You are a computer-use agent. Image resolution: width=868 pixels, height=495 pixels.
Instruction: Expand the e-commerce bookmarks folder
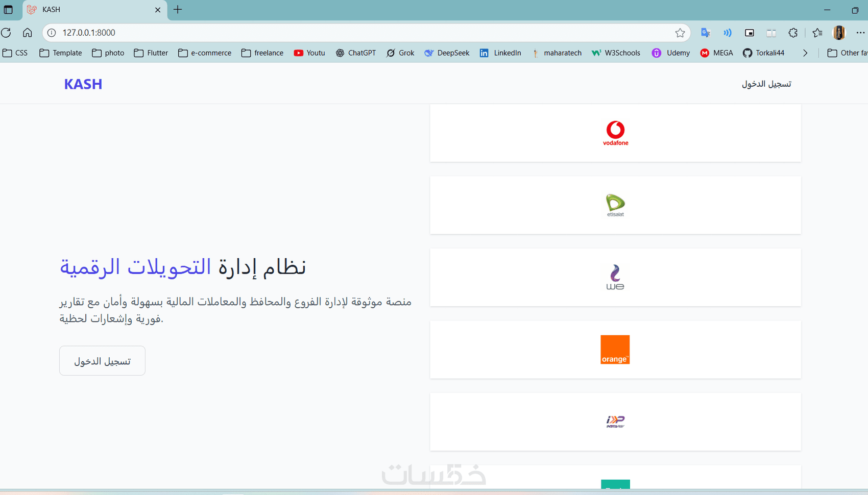[205, 53]
